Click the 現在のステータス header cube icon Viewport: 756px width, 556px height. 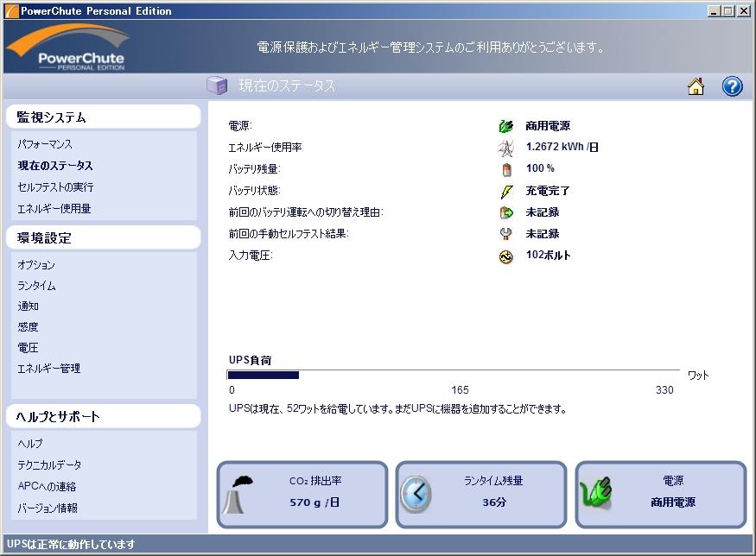217,85
